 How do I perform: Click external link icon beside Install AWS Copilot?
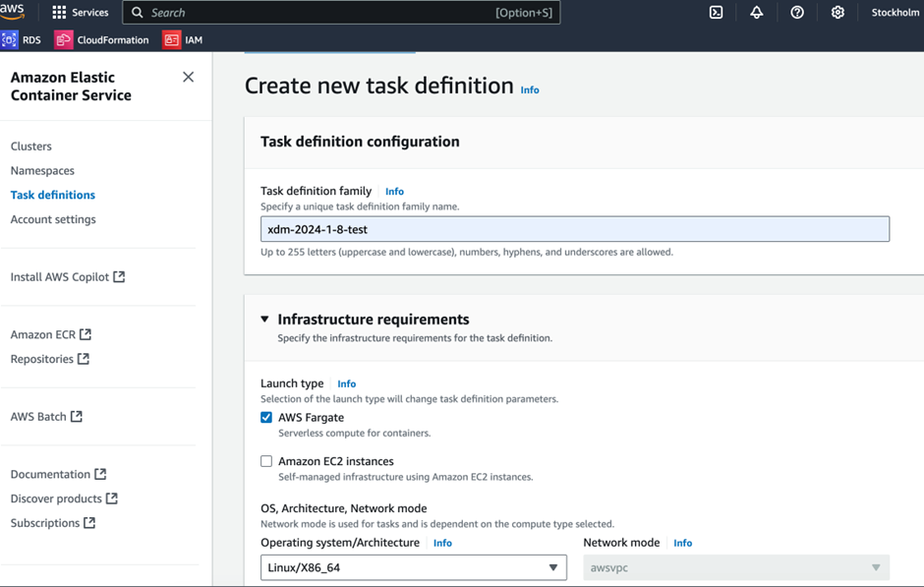pyautogui.click(x=119, y=276)
